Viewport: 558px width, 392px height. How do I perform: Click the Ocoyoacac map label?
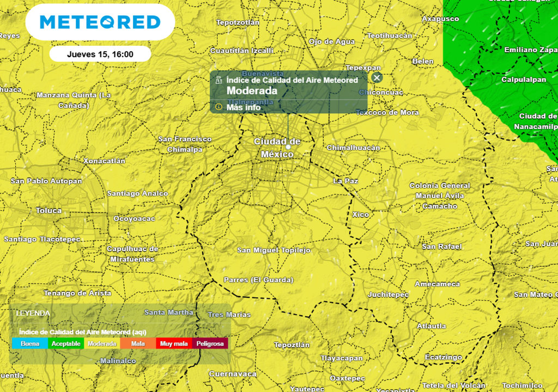pyautogui.click(x=134, y=218)
